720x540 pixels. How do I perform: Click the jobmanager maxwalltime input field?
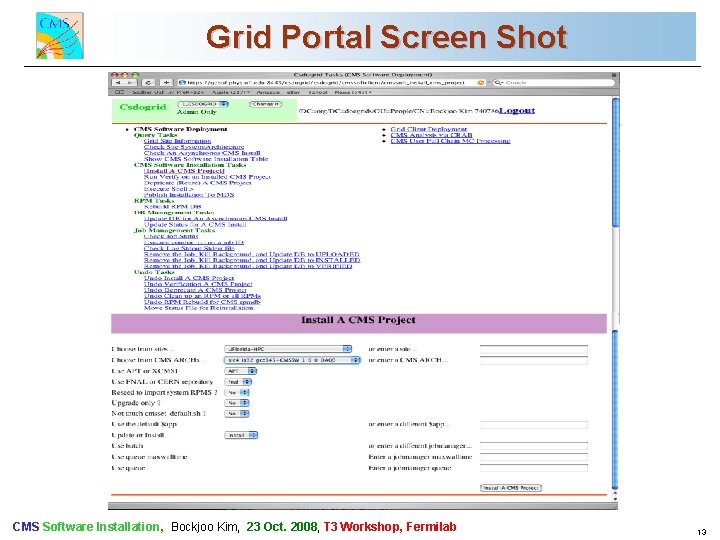tap(534, 457)
